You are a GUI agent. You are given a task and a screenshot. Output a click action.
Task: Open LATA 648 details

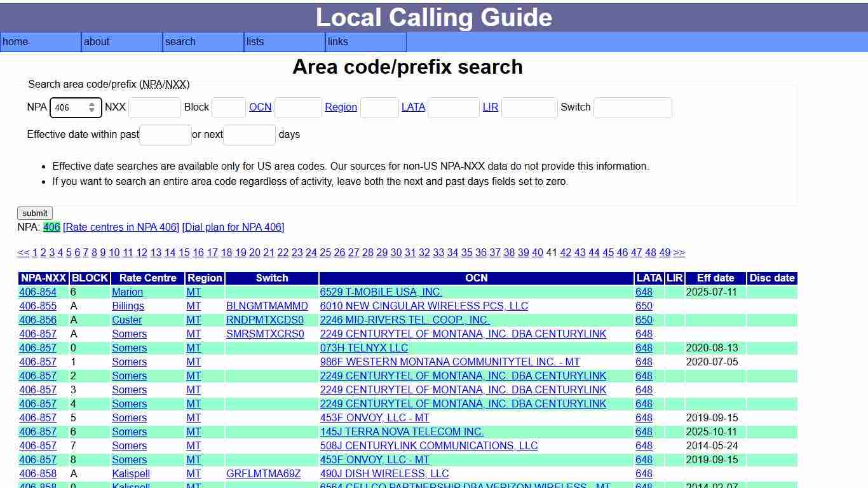click(x=644, y=292)
